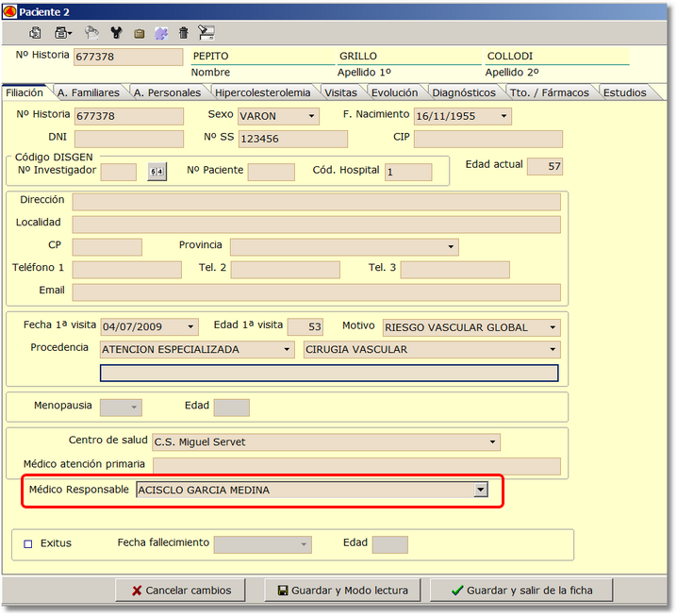The width and height of the screenshot is (677, 616).
Task: Expand the Motivo dropdown
Action: coord(553,327)
